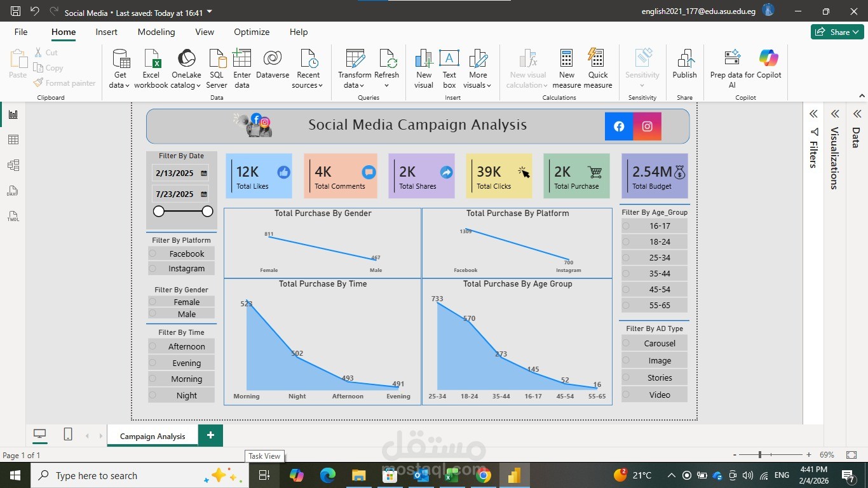Click the Share button

point(837,31)
